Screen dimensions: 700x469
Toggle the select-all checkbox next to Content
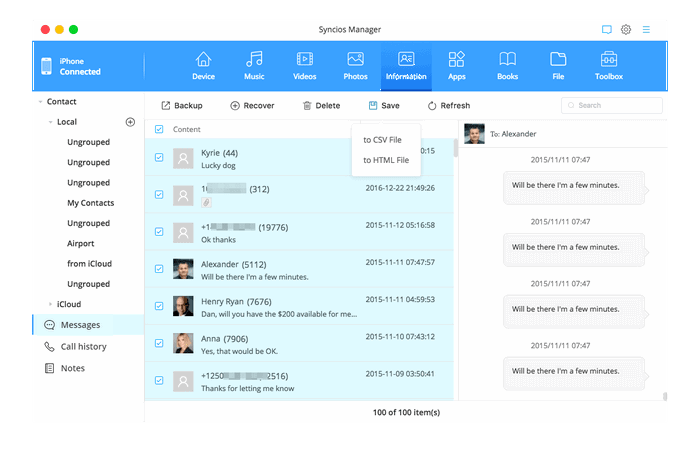point(159,130)
